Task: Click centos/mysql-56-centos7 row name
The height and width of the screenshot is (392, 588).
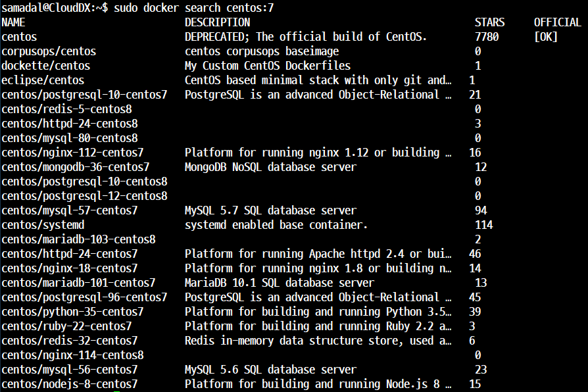Action: pos(70,370)
